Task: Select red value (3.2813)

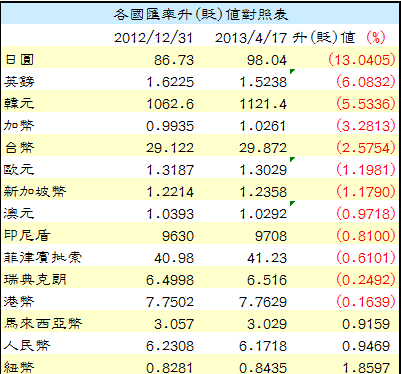Action: point(366,126)
